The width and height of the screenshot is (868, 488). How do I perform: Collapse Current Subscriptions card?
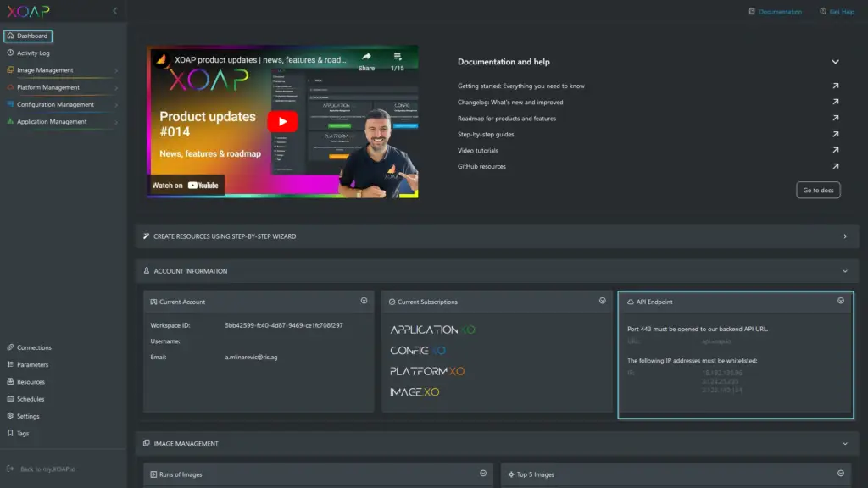603,301
